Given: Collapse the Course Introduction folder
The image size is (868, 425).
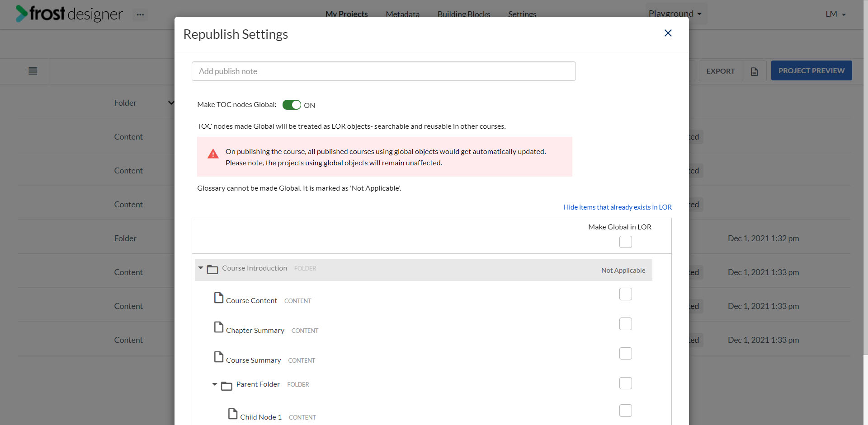Looking at the screenshot, I should pos(201,268).
